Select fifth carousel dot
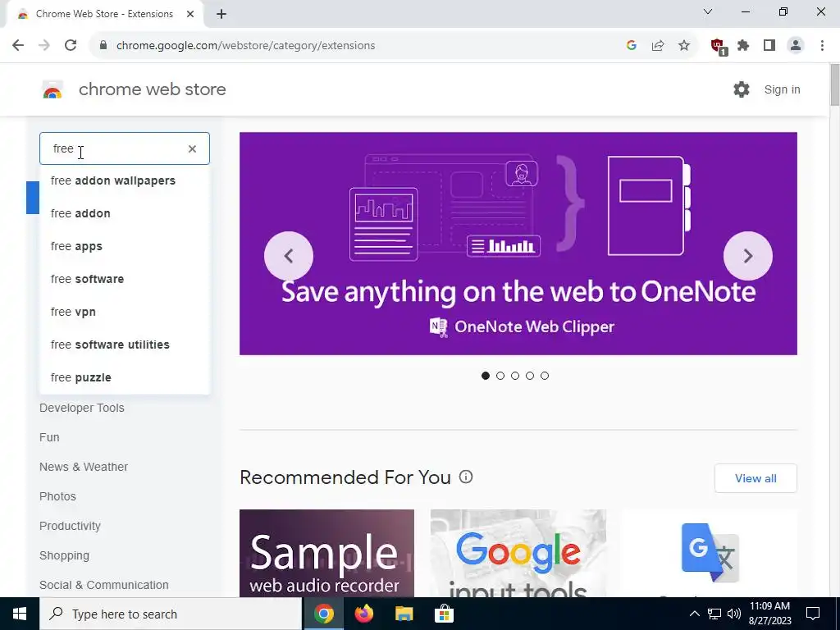The width and height of the screenshot is (840, 630). pos(545,376)
